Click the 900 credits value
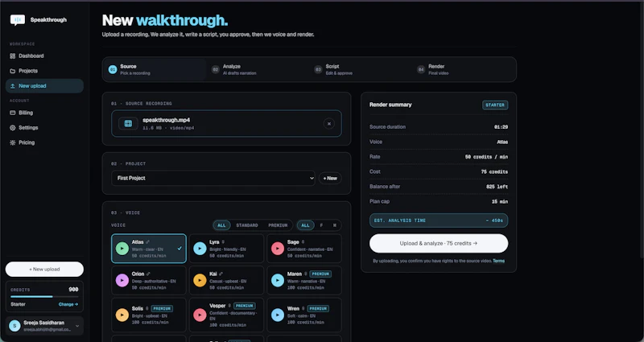644x342 pixels. point(73,290)
